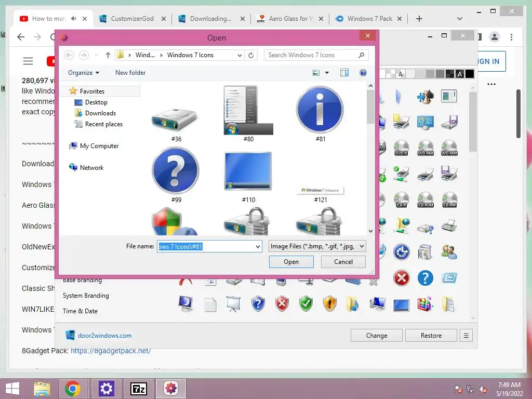
Task: Click the Back arrow in Open dialog
Action: click(x=69, y=55)
